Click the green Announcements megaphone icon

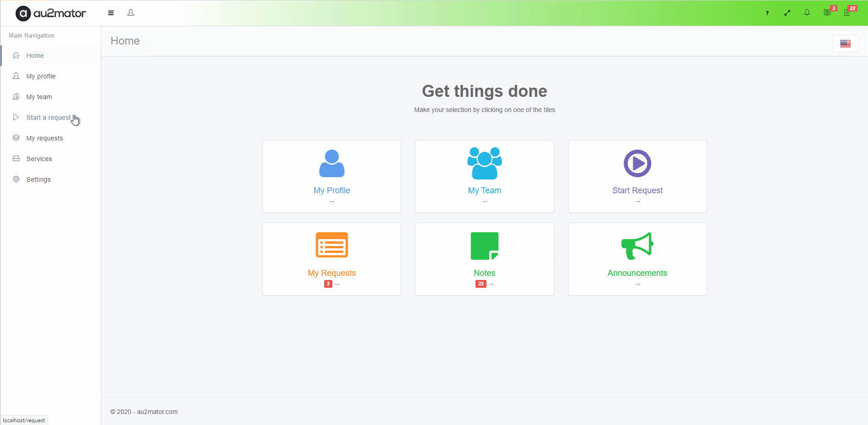(637, 246)
